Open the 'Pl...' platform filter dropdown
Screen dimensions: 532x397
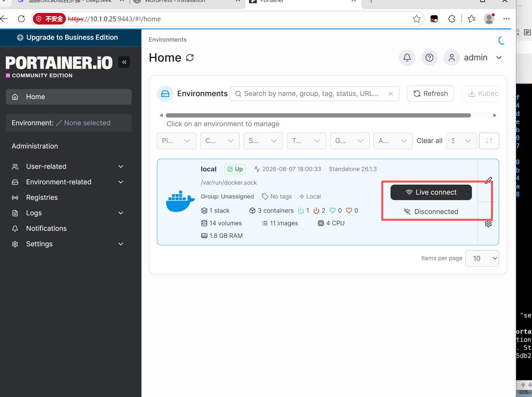click(x=177, y=141)
